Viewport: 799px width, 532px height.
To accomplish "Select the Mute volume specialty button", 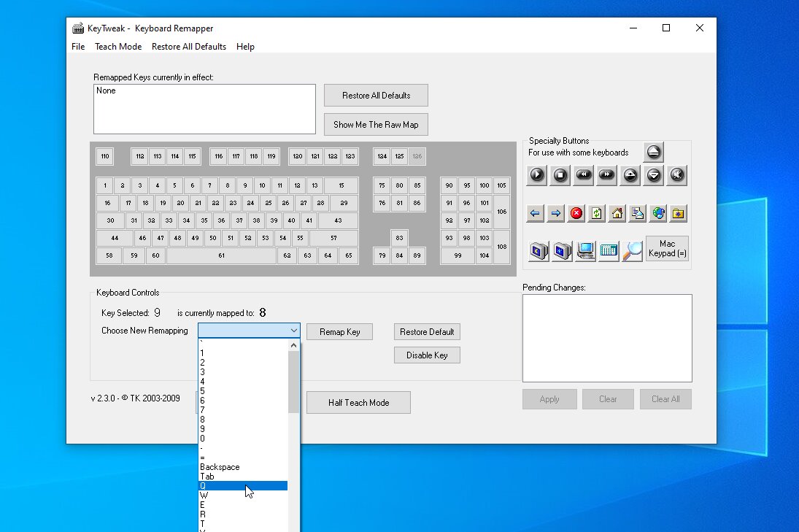I will [677, 175].
